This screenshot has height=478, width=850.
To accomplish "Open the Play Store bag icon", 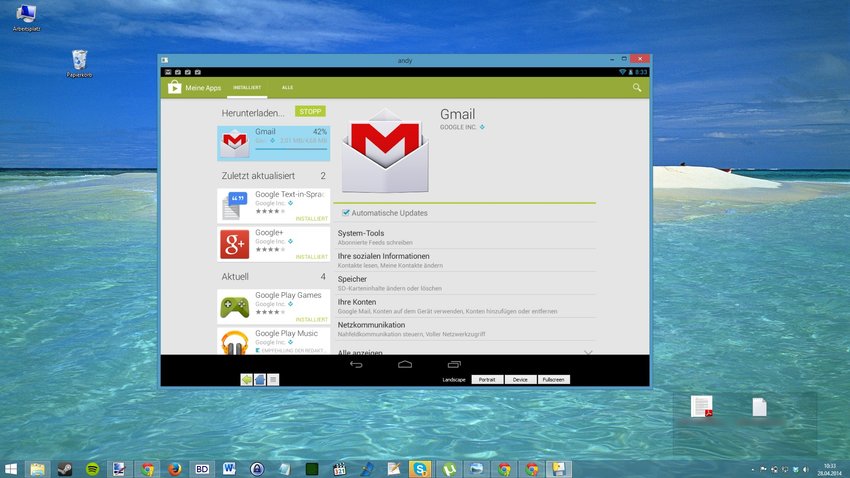I will (x=175, y=87).
